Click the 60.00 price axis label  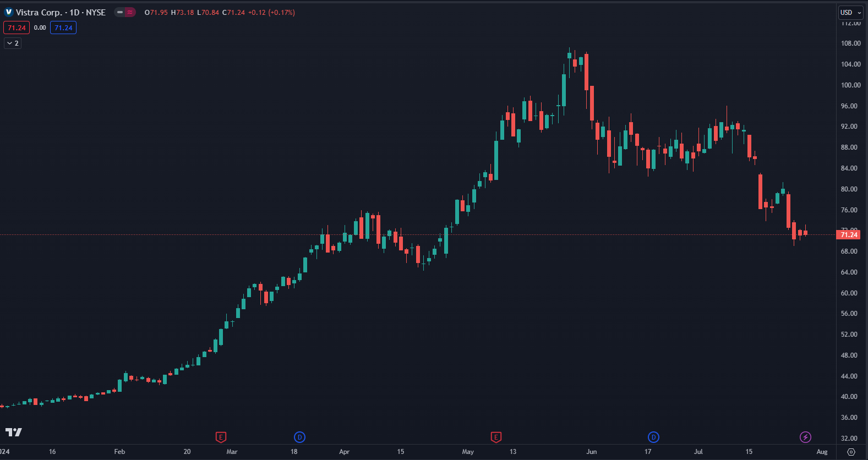849,293
